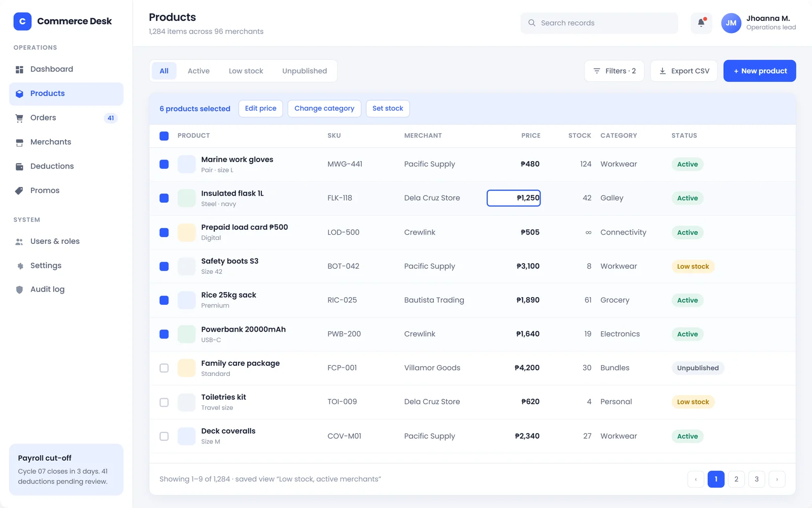Click the Unpublished status badge
This screenshot has width=812, height=508.
pos(698,368)
